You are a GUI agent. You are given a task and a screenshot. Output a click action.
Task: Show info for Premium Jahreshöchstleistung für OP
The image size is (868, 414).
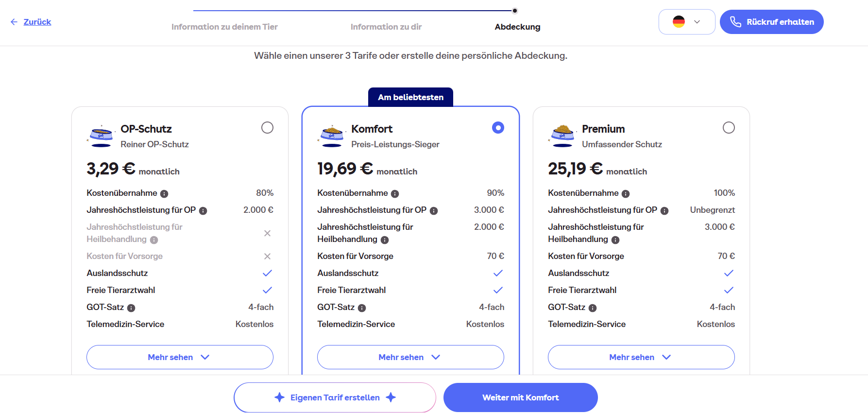pyautogui.click(x=664, y=211)
